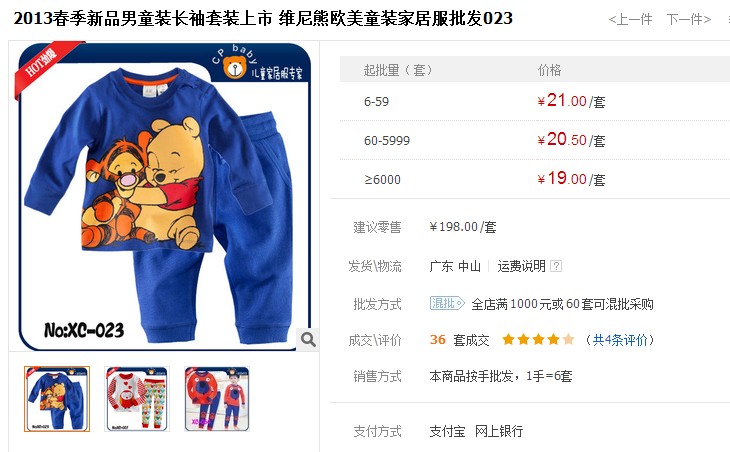Go to next item via 下一件
This screenshot has width=730, height=452.
pyautogui.click(x=689, y=20)
